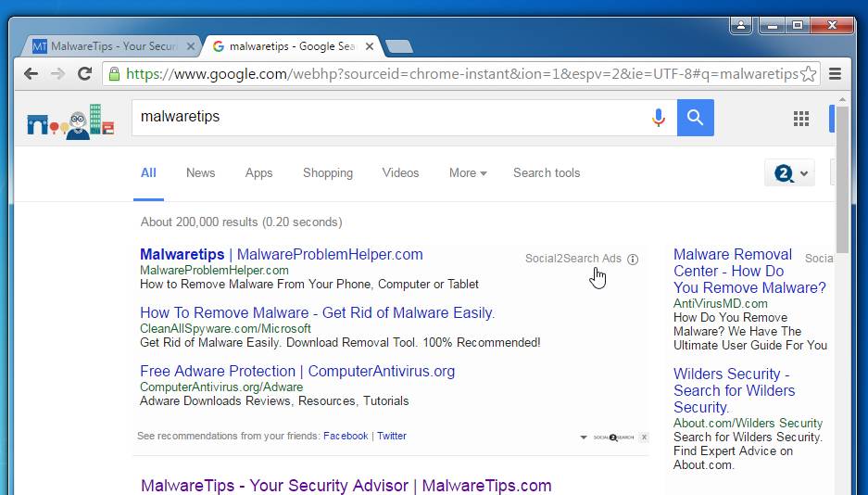Image resolution: width=868 pixels, height=495 pixels.
Task: Open Free Adware Protection ad link
Action: click(x=297, y=371)
